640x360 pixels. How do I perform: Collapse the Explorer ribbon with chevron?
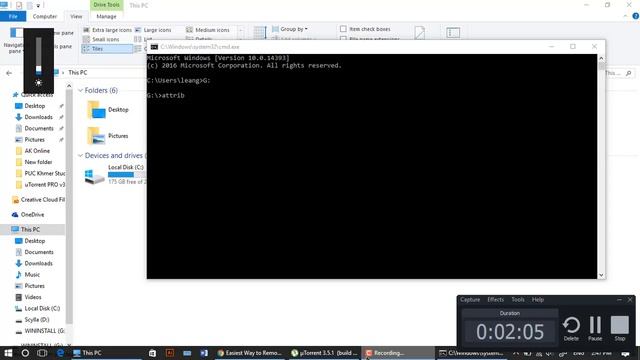click(x=625, y=16)
